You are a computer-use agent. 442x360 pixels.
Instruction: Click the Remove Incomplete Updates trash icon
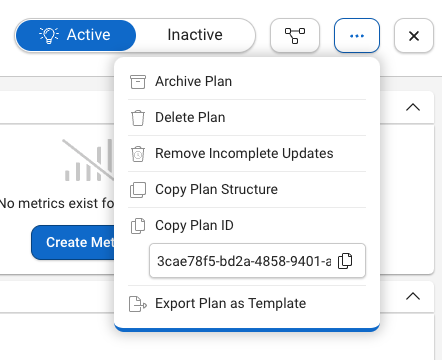pos(138,154)
